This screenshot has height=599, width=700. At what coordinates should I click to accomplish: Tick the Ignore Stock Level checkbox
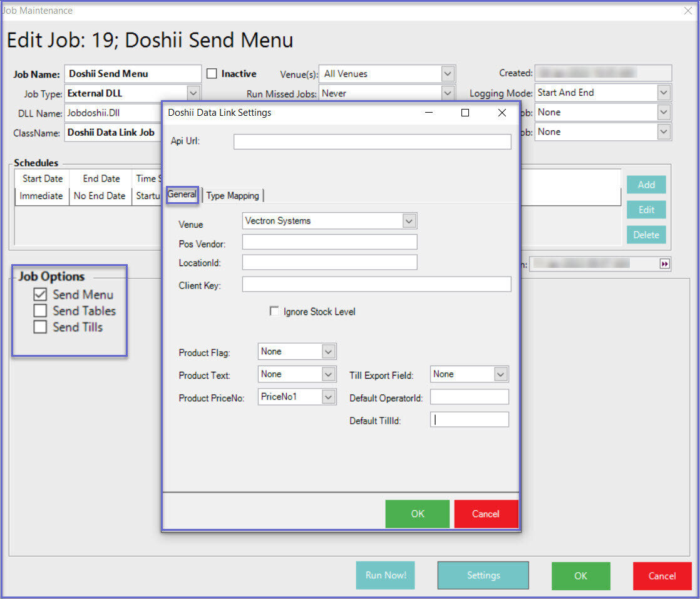tap(274, 311)
